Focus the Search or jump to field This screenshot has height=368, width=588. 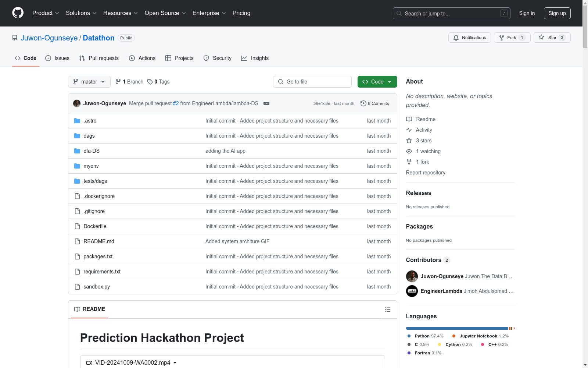451,13
